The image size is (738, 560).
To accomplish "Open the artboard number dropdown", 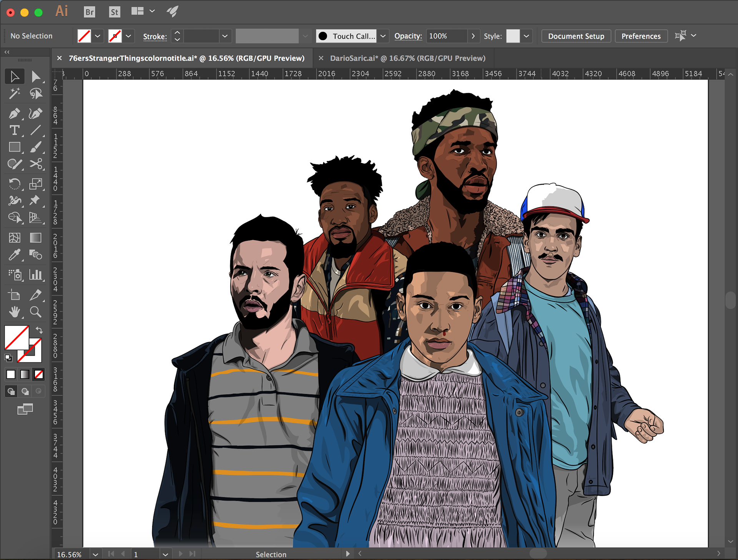I will click(165, 554).
